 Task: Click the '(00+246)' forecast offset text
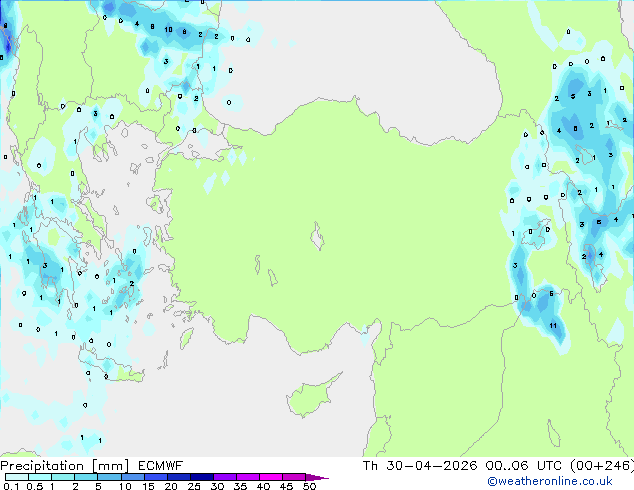tap(602, 466)
